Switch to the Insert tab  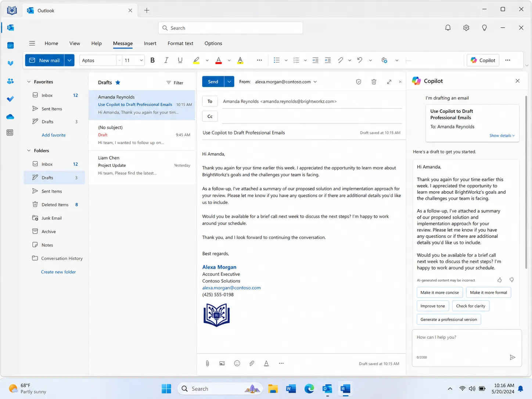pos(150,43)
